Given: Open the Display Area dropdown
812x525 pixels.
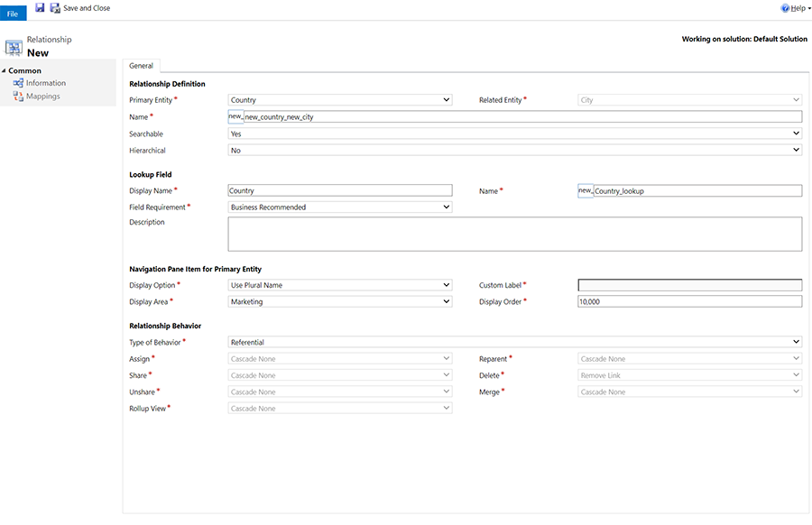Looking at the screenshot, I should tap(447, 300).
